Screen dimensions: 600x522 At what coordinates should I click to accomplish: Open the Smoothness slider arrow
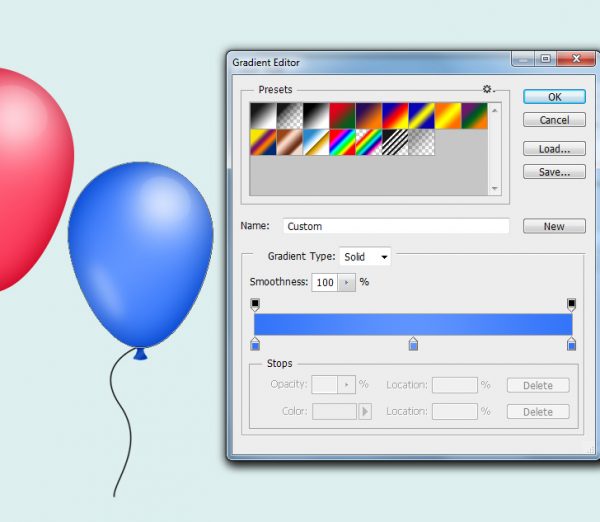coord(347,282)
